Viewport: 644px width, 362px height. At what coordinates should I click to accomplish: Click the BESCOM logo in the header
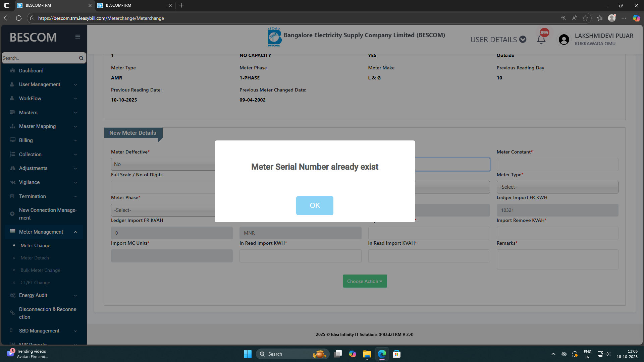click(274, 37)
